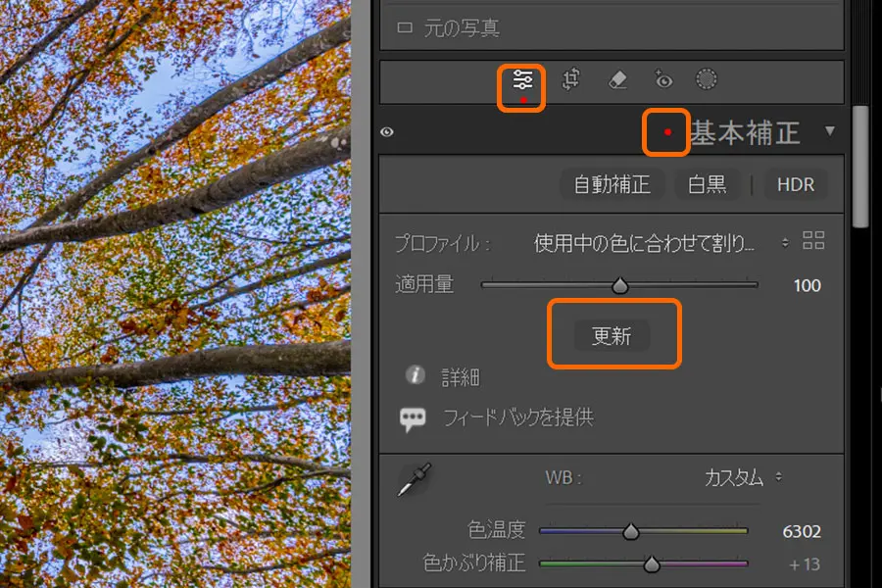Viewport: 882px width, 588px height.
Task: Click the 色かぶり補正 value +13
Action: click(805, 564)
